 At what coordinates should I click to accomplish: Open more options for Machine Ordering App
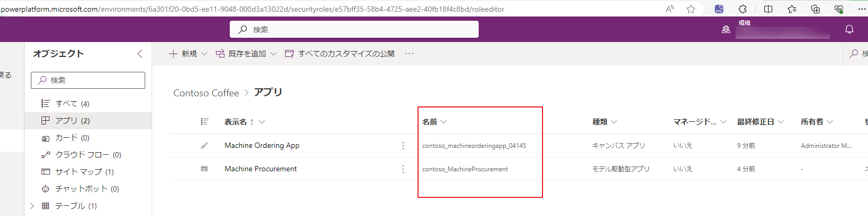click(403, 145)
